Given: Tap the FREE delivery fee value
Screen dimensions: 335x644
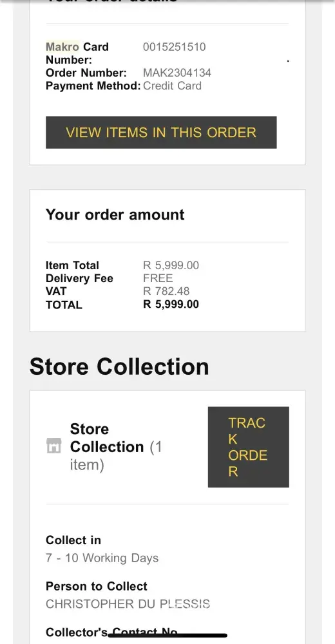Looking at the screenshot, I should point(158,278).
